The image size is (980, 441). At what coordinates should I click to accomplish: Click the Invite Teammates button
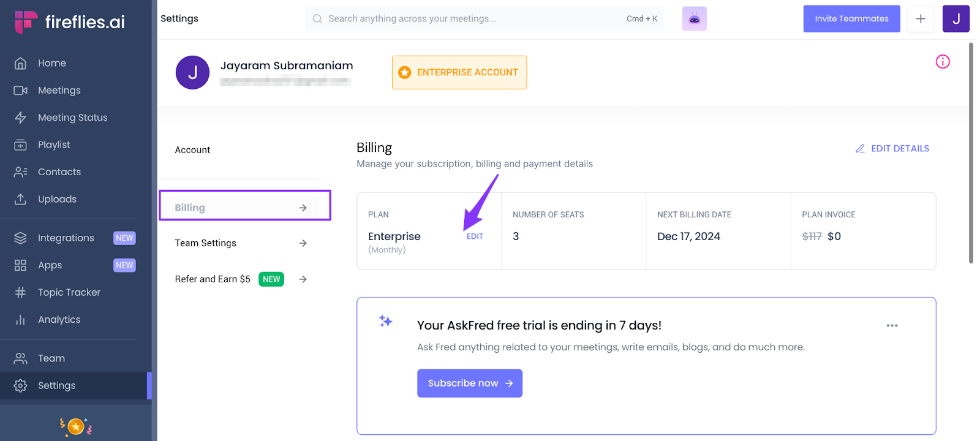[x=851, y=19]
